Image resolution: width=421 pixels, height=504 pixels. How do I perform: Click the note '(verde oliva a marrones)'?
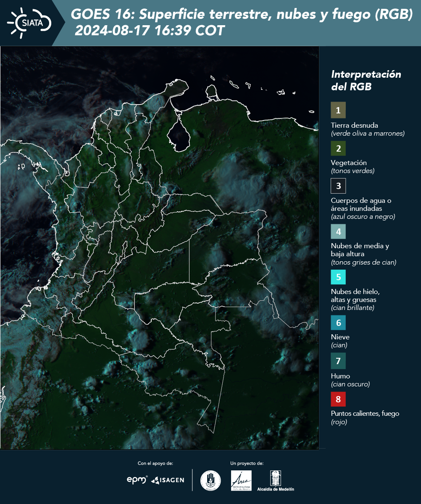pos(368,134)
